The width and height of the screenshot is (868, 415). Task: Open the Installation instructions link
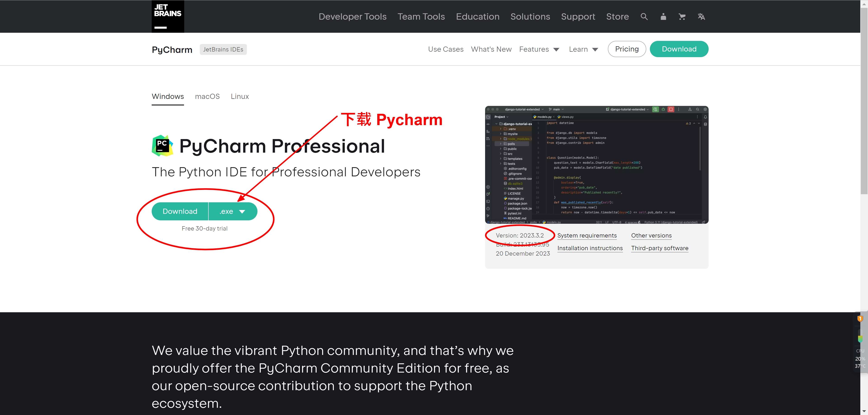point(590,248)
